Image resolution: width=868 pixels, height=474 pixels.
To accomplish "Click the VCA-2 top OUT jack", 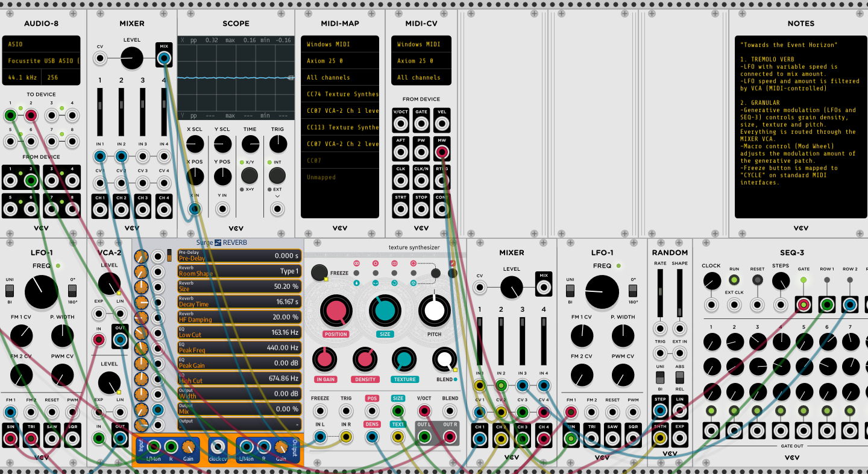I will (x=121, y=340).
